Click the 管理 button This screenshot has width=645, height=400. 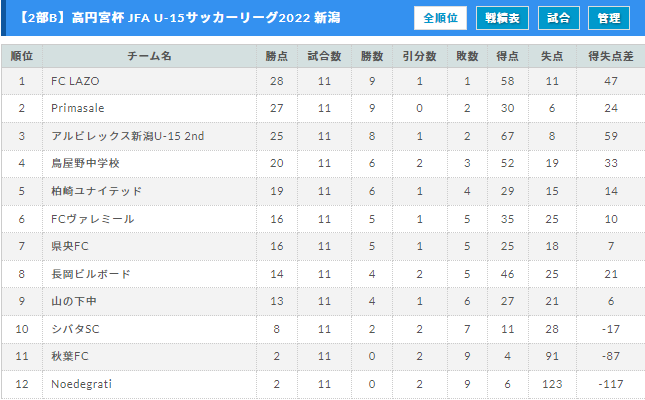tap(609, 18)
